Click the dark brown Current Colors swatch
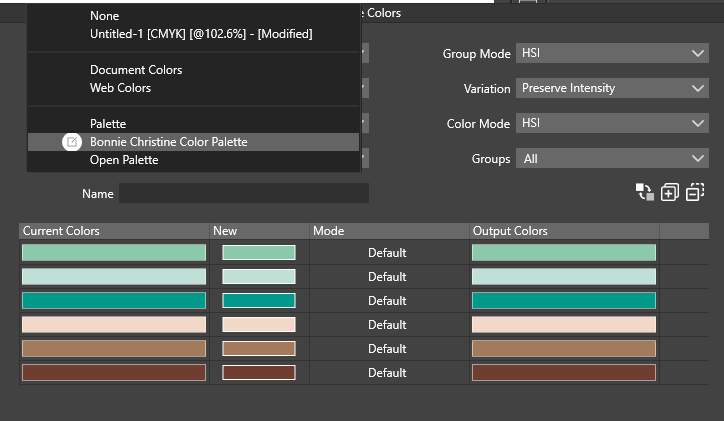Screen dimensions: 724x421 [x=114, y=373]
